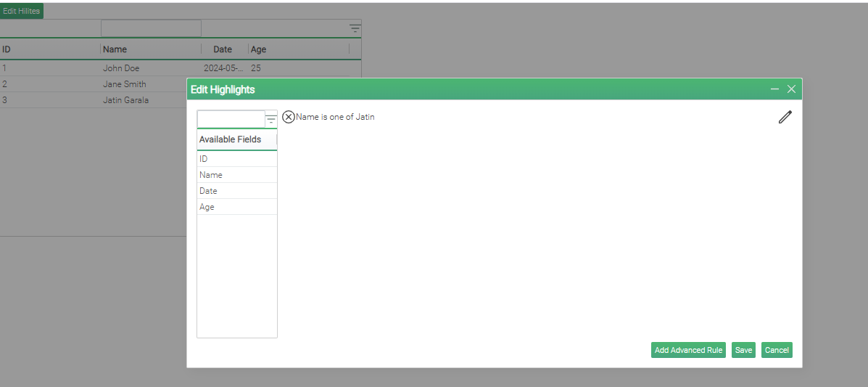Focus the Available Fields search box
Screen dimensions: 868x387
click(231, 119)
